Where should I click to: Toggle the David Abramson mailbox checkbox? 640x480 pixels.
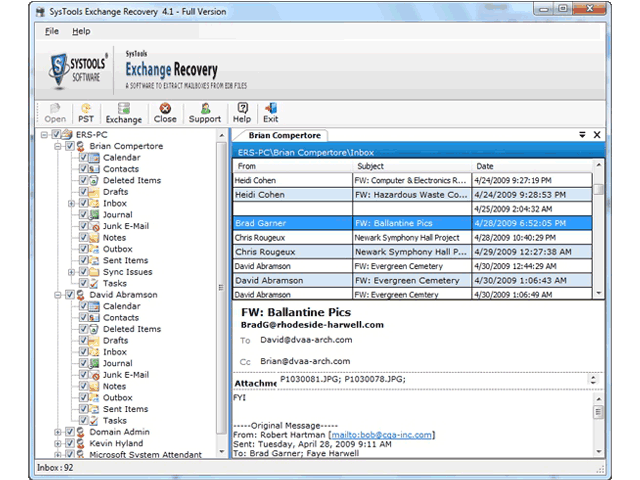click(70, 294)
